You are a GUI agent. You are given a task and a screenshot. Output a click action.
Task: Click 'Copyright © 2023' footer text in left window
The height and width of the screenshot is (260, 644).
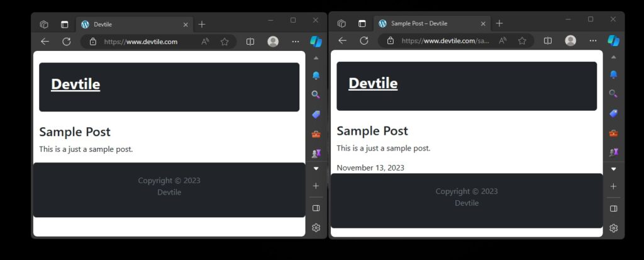169,181
